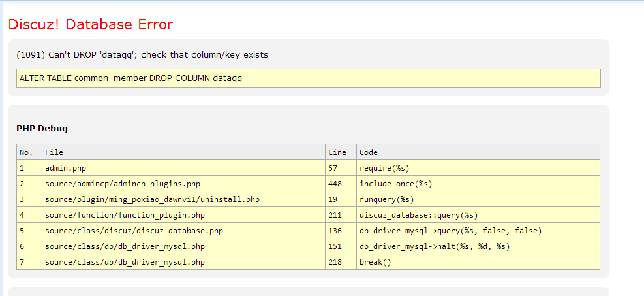Screen dimensions: 644x296
Task: Click the 'Discuz! Database Error' heading
Action: 90,25
